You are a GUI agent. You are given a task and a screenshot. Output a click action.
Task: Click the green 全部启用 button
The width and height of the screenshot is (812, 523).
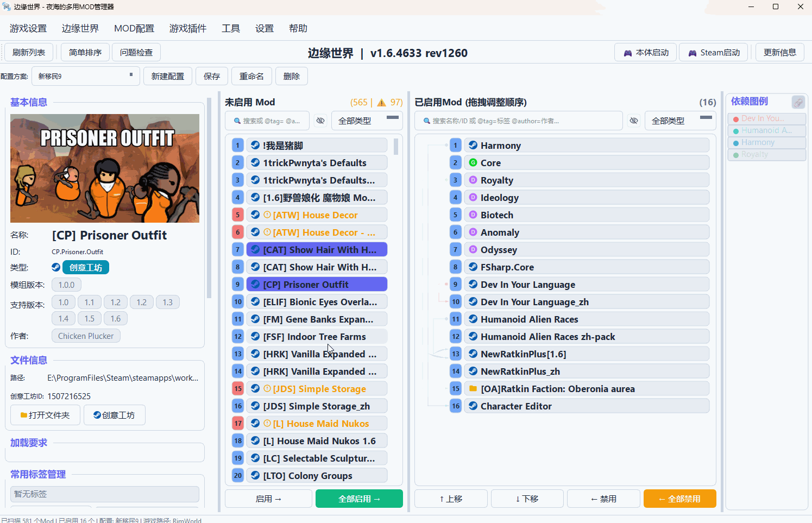coord(359,499)
